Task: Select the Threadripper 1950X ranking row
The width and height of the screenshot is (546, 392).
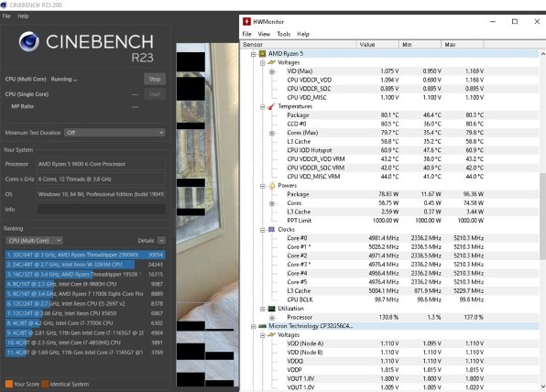Action: [x=85, y=275]
